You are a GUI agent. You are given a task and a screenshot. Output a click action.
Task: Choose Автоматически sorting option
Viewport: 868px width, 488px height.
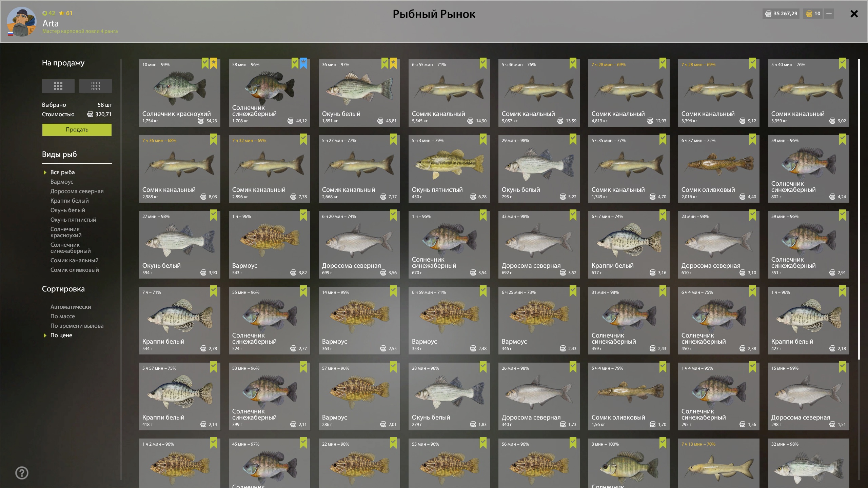tap(71, 307)
